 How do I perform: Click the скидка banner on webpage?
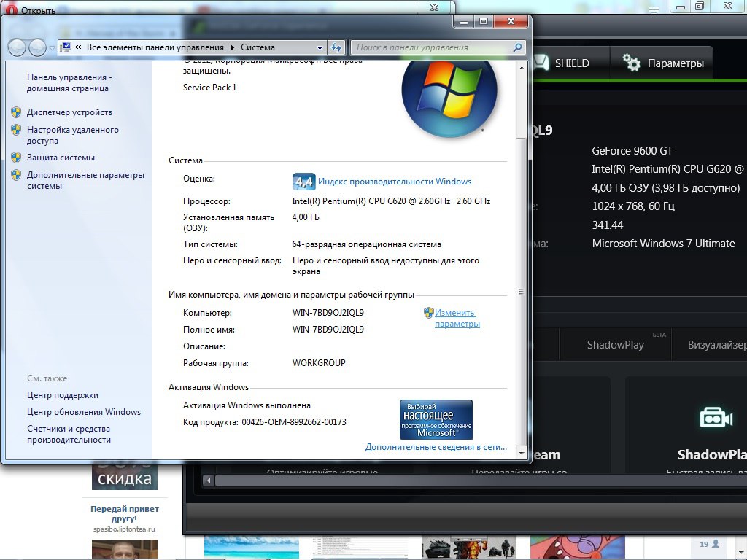pos(124,475)
